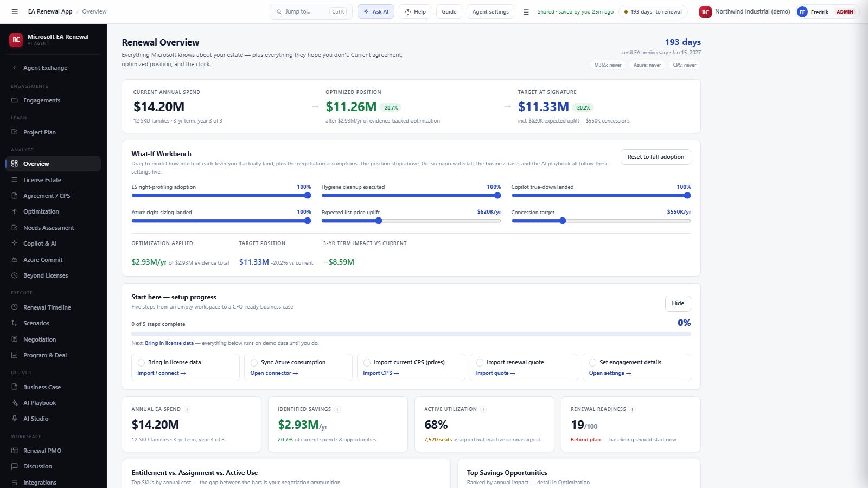Click the Integrations icon in the sidebar

(15, 483)
